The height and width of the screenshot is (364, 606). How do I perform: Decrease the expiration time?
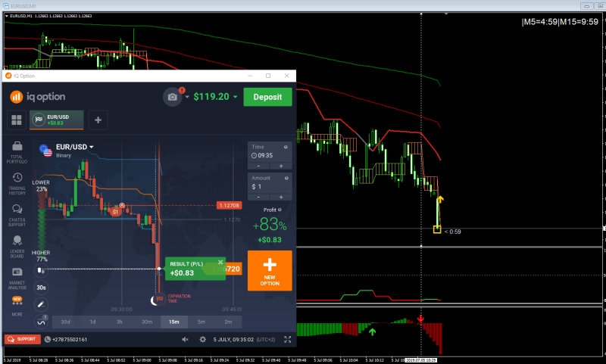[258, 166]
